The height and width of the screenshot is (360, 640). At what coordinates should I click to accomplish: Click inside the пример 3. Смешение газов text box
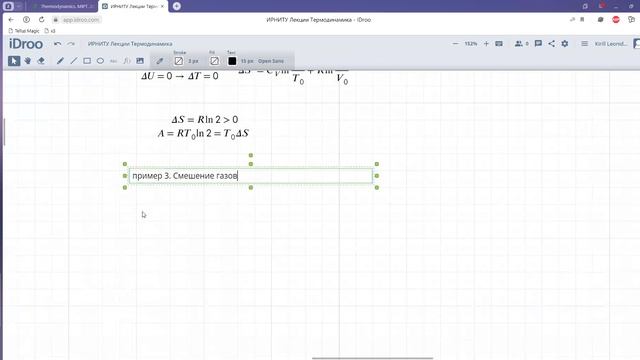(251, 176)
